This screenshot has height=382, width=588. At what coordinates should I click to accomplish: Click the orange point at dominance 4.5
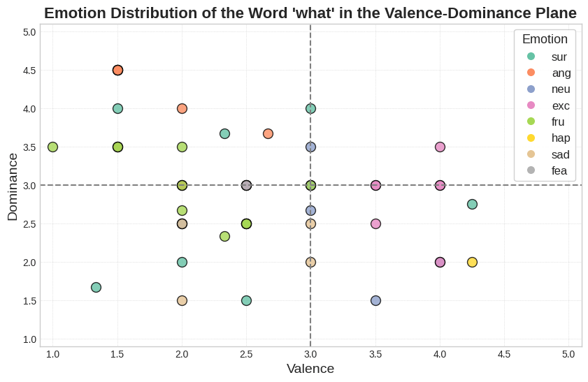tap(117, 70)
